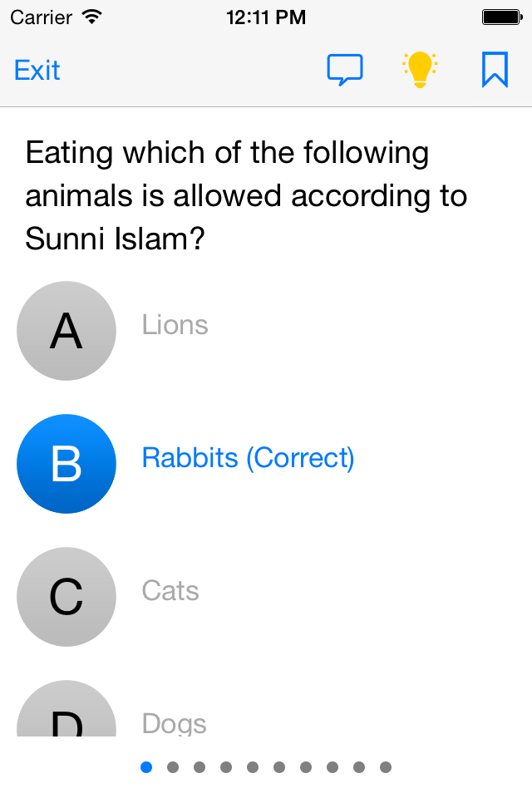This screenshot has width=532, height=798.
Task: Go to the last page indicator dot
Action: point(386,767)
